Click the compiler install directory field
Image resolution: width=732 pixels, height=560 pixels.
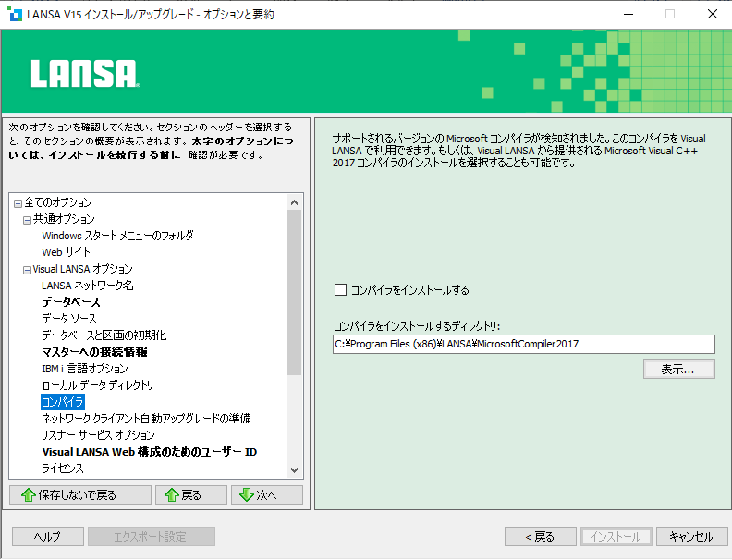tap(524, 345)
